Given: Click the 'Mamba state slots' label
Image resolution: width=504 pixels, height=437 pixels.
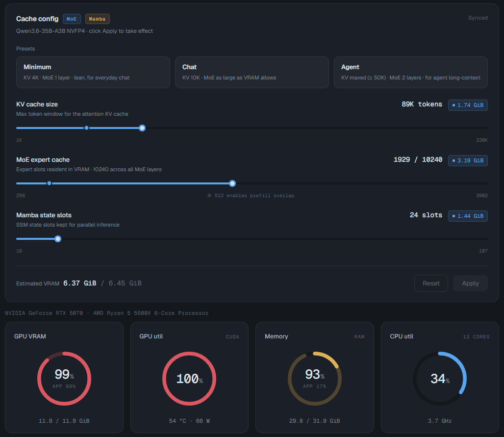Looking at the screenshot, I should (x=44, y=215).
